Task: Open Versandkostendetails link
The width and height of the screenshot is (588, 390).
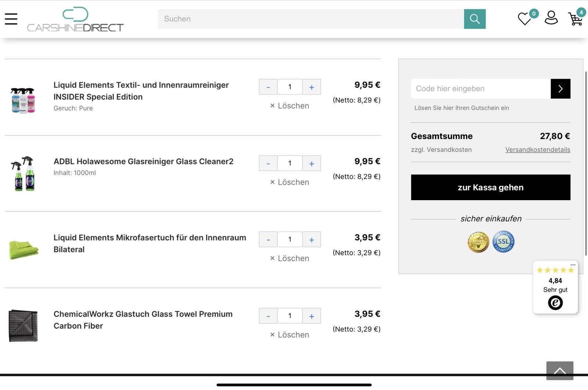Action: [538, 150]
